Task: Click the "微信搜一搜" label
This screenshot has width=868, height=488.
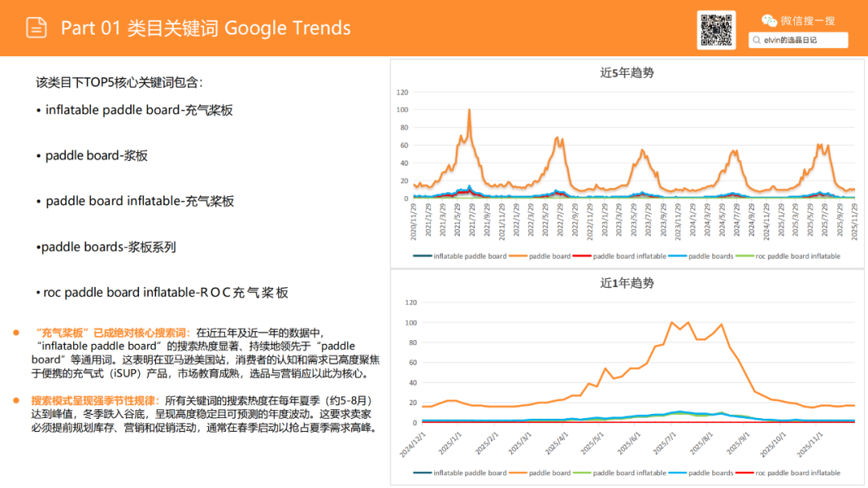Action: pyautogui.click(x=808, y=20)
